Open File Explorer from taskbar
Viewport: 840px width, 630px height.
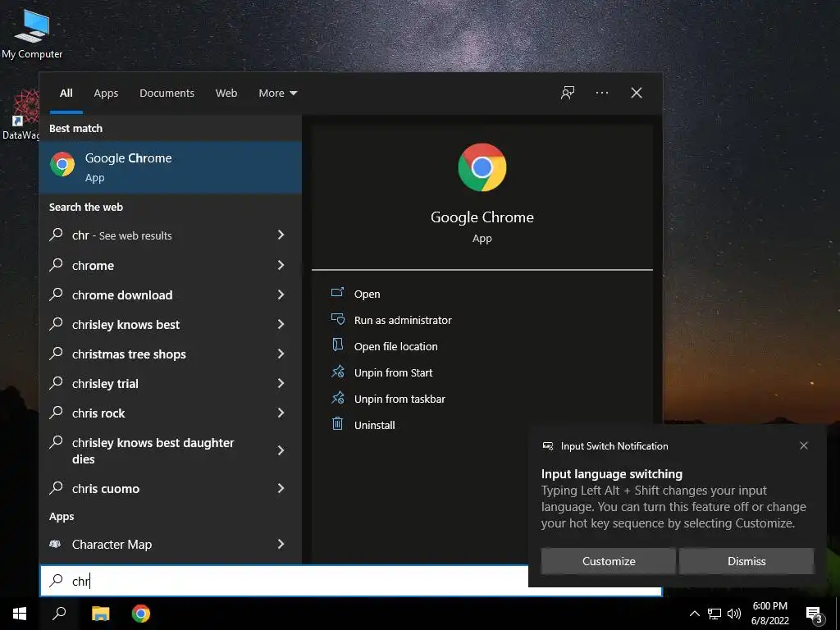pos(100,614)
